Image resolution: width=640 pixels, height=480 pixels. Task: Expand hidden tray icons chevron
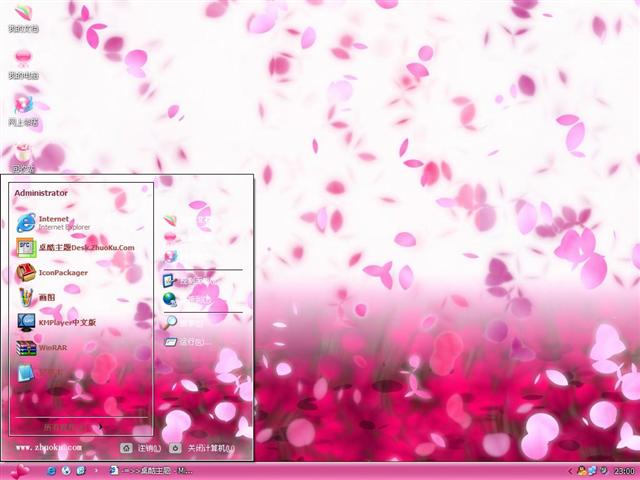tap(570, 471)
